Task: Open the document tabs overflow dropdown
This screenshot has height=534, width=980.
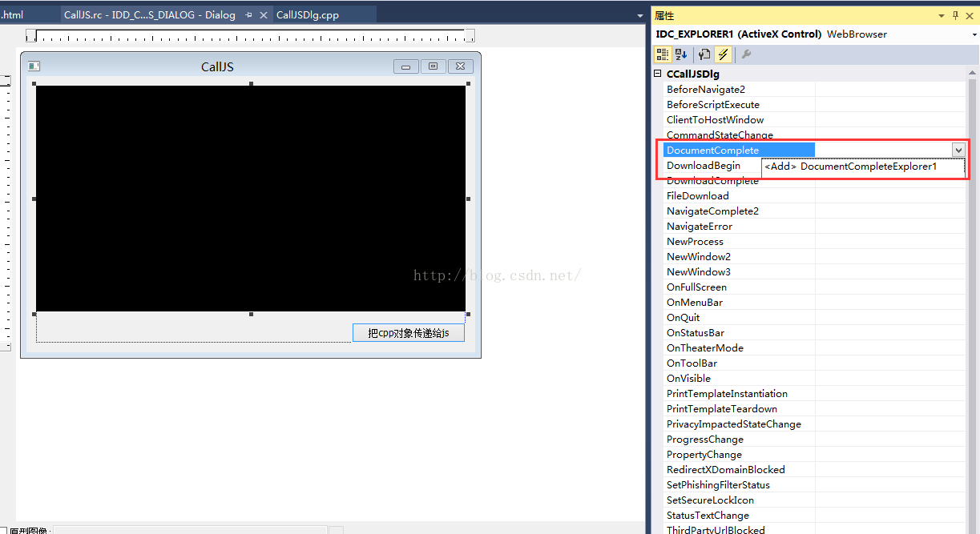Action: click(640, 15)
